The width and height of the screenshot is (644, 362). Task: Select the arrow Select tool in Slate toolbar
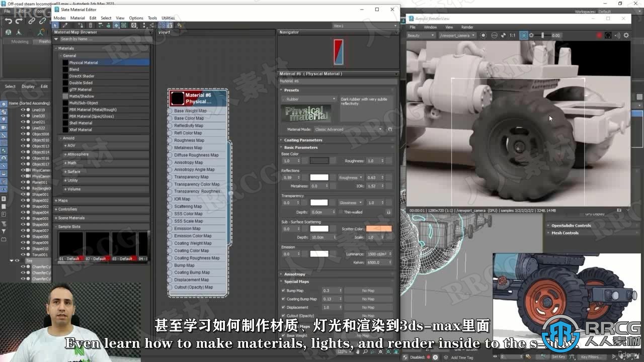[x=55, y=25]
